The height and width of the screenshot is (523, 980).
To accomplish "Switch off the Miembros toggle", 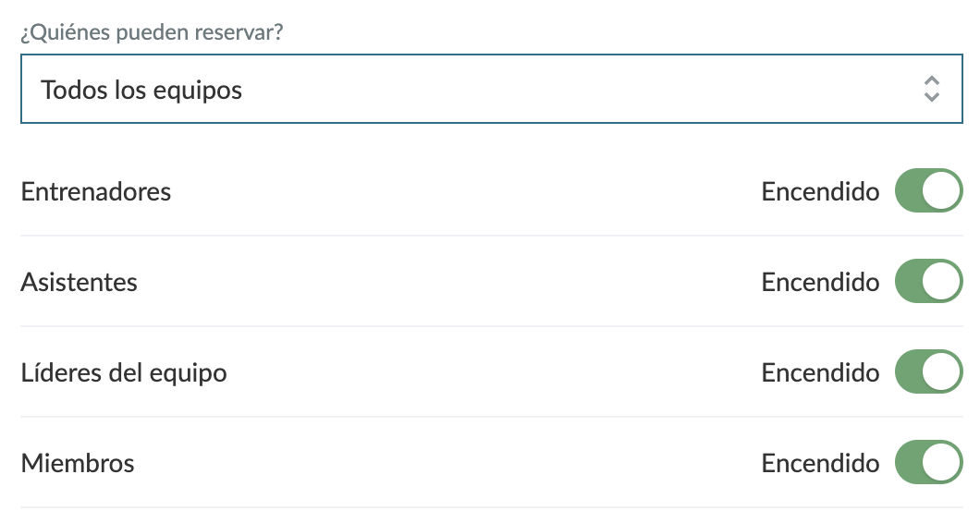I will coord(928,463).
